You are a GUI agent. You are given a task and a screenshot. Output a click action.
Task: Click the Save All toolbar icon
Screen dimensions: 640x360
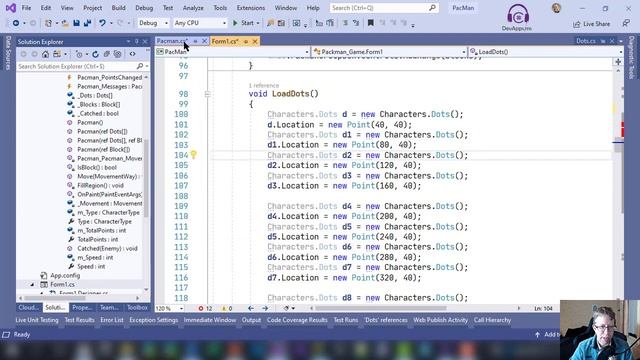[87, 23]
